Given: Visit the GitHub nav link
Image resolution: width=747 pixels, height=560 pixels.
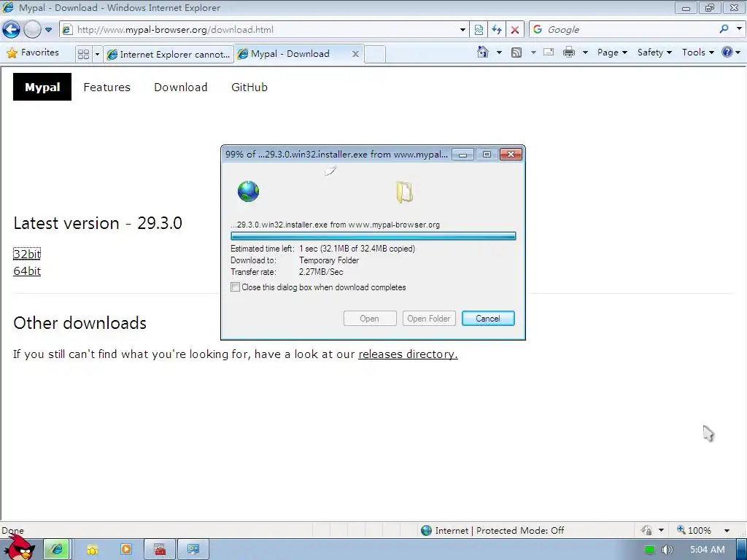Looking at the screenshot, I should pos(249,87).
